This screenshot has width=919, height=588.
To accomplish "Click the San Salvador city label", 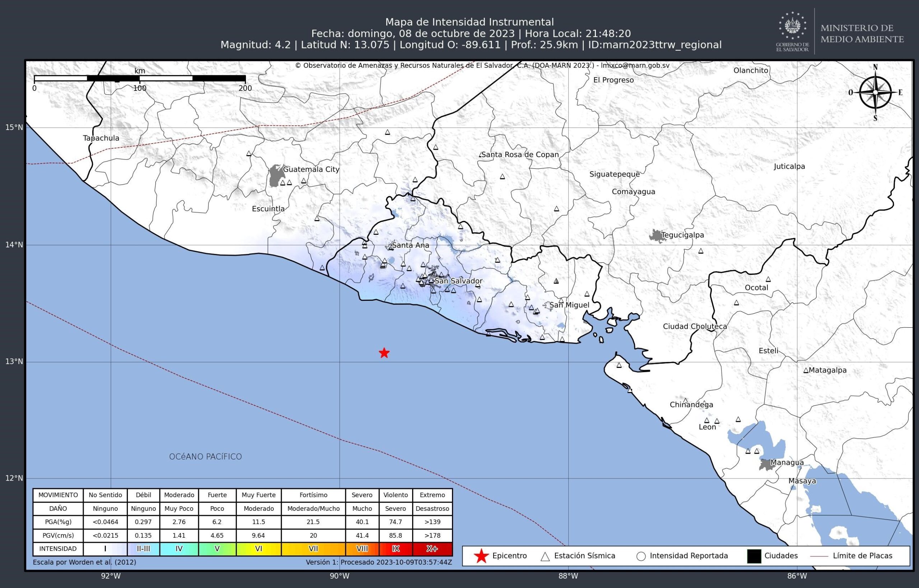I will [458, 281].
